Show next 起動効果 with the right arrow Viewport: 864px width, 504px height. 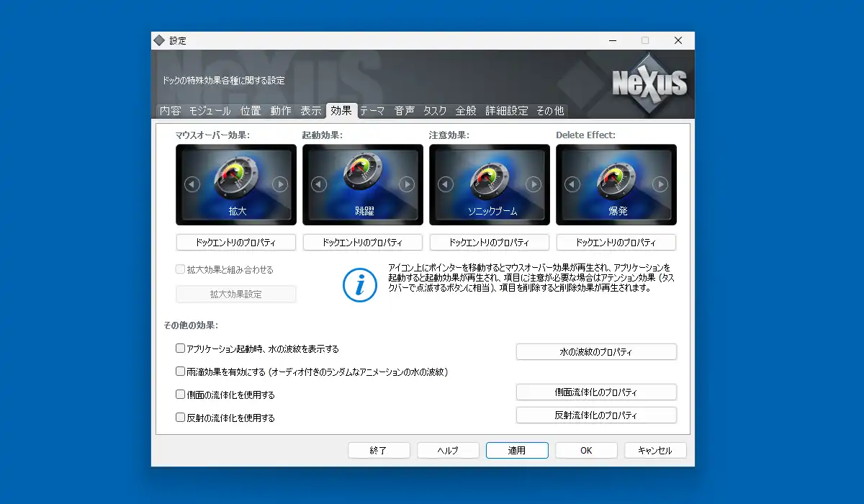coord(407,184)
